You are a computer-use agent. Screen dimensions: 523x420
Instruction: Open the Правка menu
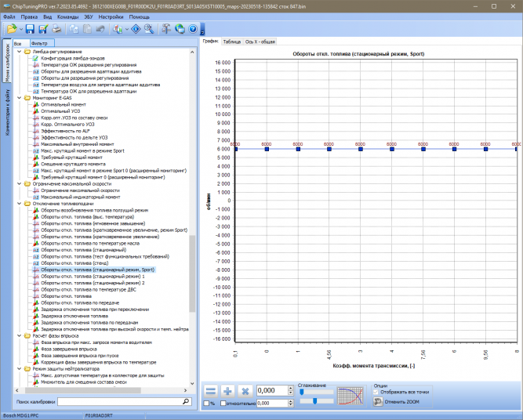pyautogui.click(x=29, y=16)
